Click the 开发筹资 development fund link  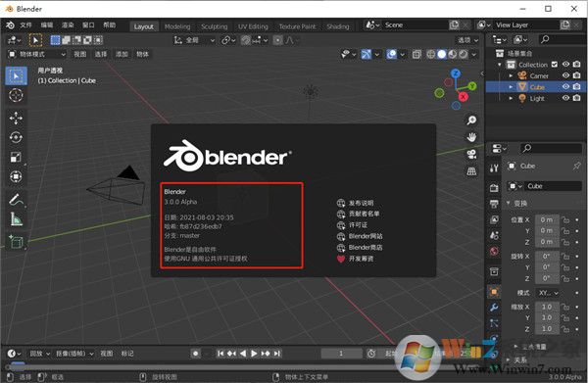(x=355, y=259)
